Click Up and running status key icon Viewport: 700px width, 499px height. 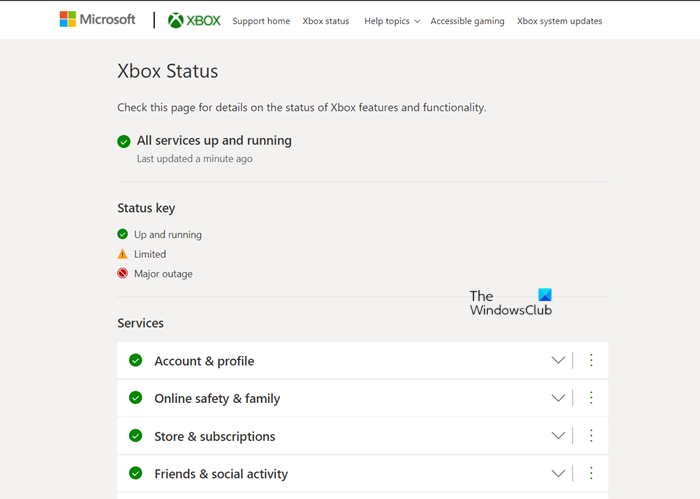tap(122, 234)
